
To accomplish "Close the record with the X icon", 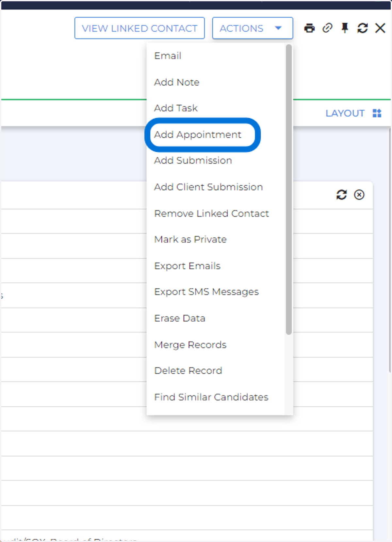I will point(380,28).
